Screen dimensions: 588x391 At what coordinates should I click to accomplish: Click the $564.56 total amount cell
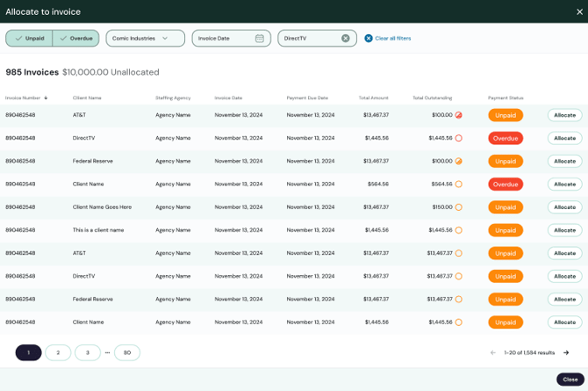[x=378, y=184]
